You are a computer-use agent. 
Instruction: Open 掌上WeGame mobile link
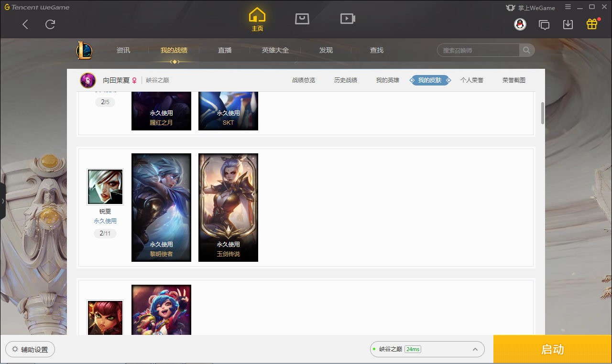click(530, 8)
